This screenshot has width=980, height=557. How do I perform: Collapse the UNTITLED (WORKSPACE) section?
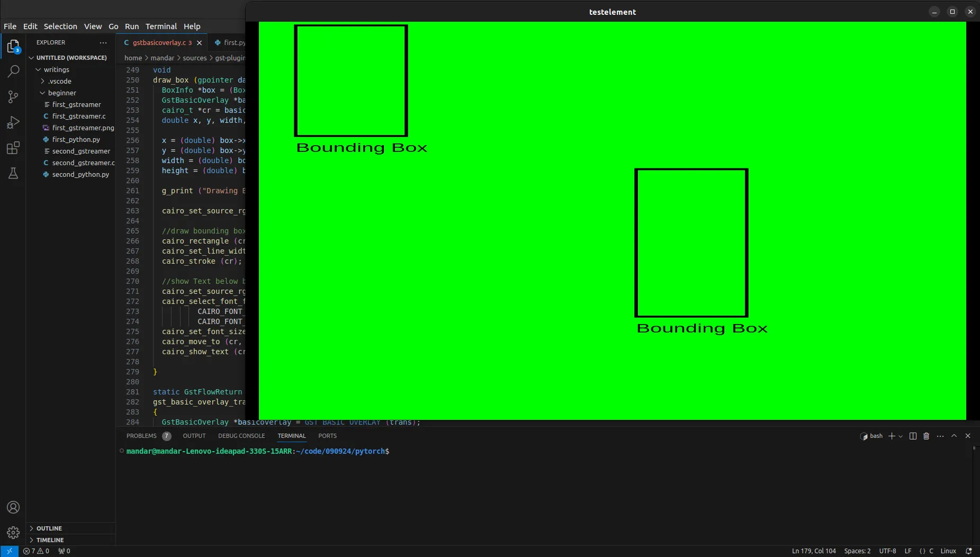31,58
